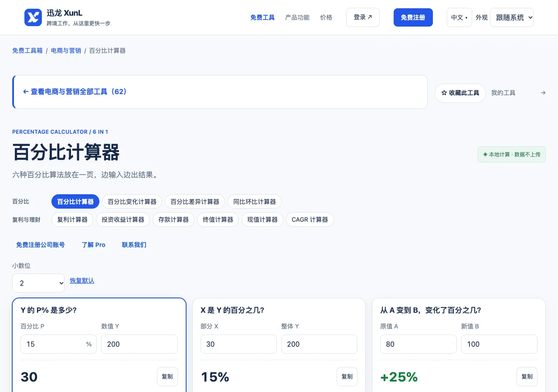
Task: Click the 联系我们 link
Action: coord(134,245)
